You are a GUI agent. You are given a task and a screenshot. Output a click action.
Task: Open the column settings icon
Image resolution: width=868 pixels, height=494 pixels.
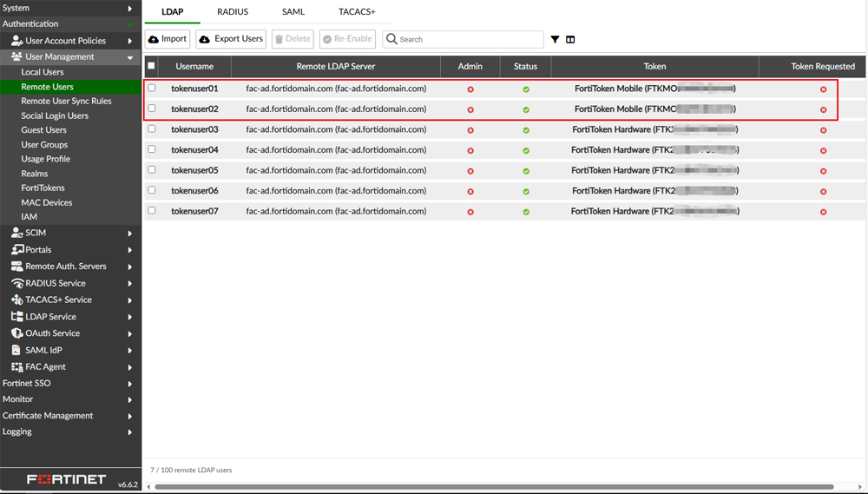pyautogui.click(x=570, y=39)
